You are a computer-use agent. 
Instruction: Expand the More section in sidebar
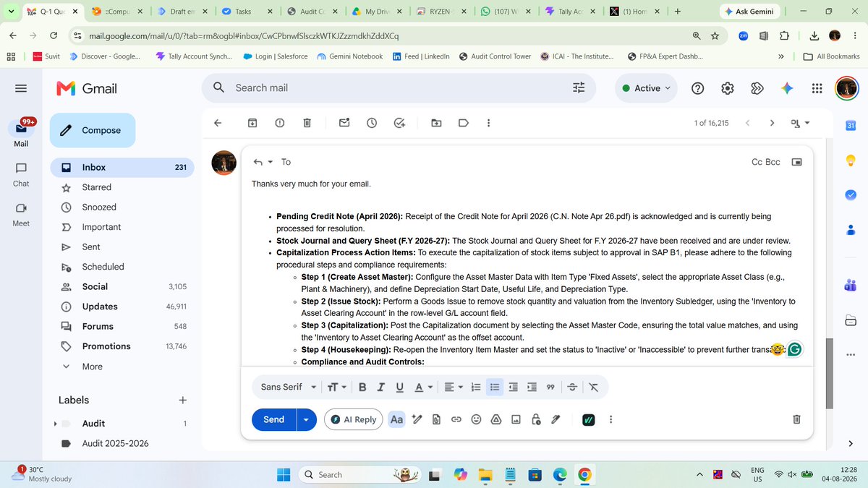tap(93, 367)
